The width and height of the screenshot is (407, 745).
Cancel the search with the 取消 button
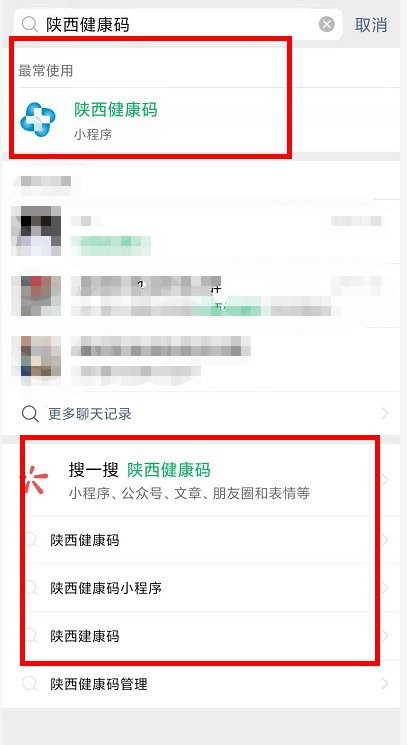tap(371, 24)
